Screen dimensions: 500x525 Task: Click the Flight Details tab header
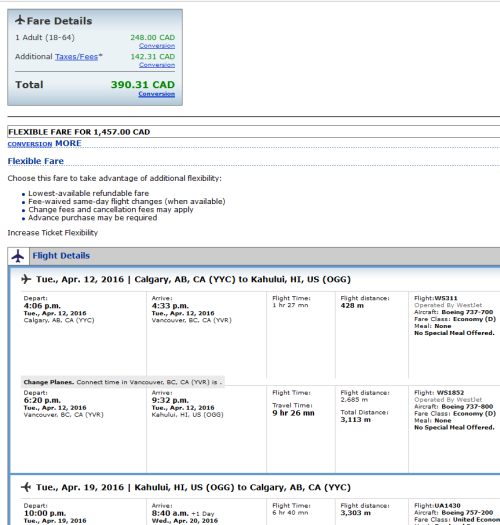(61, 256)
